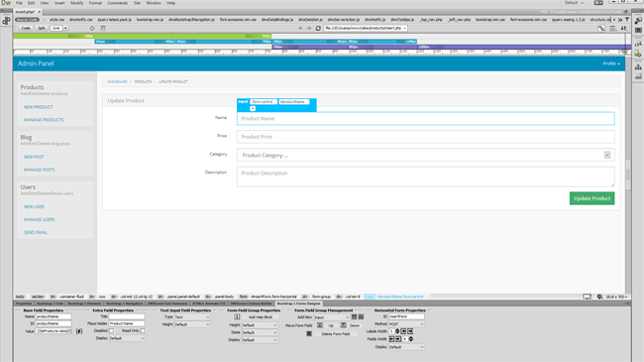644x362 pixels.
Task: Open Extra Field Display dropdown
Action: [127, 338]
